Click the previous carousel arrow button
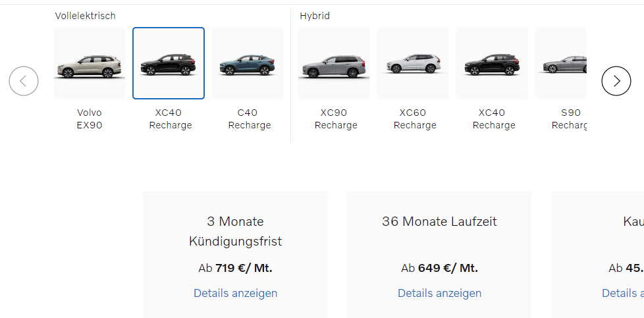Screen dimensions: 644x318 24,81
